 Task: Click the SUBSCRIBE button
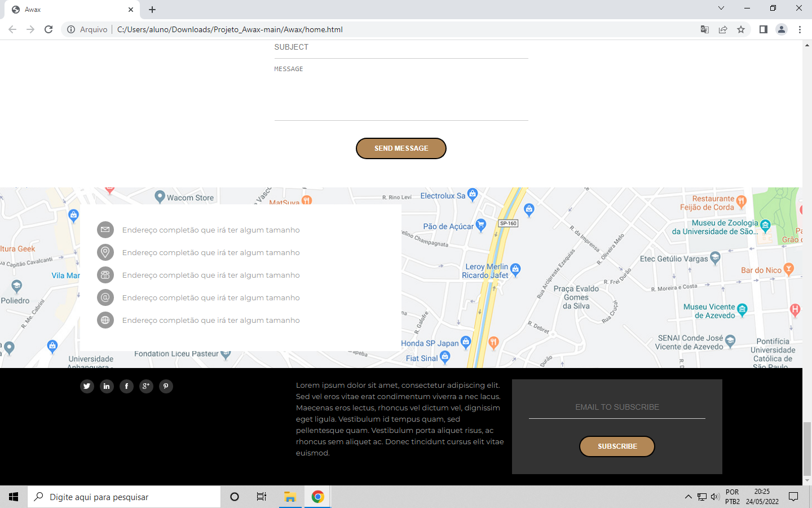pos(617,446)
